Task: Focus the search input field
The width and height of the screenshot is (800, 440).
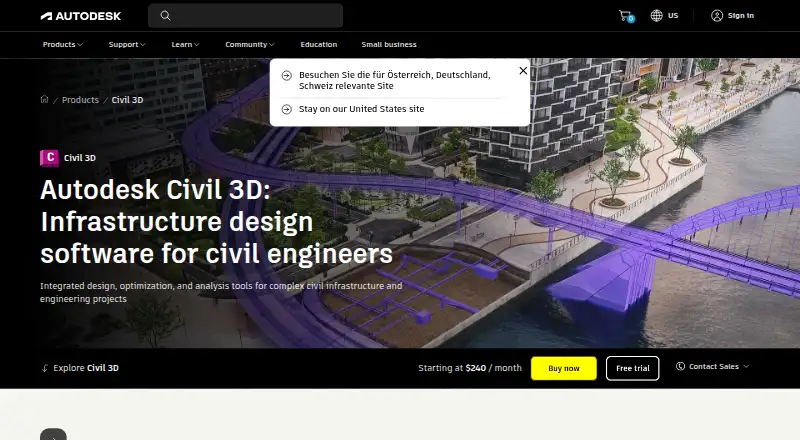Action: pyautogui.click(x=245, y=16)
